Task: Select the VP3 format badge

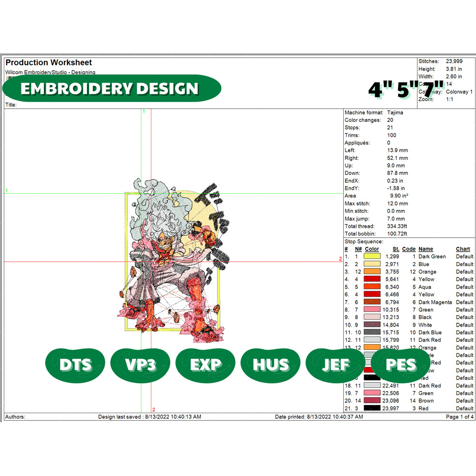Action: pyautogui.click(x=140, y=365)
